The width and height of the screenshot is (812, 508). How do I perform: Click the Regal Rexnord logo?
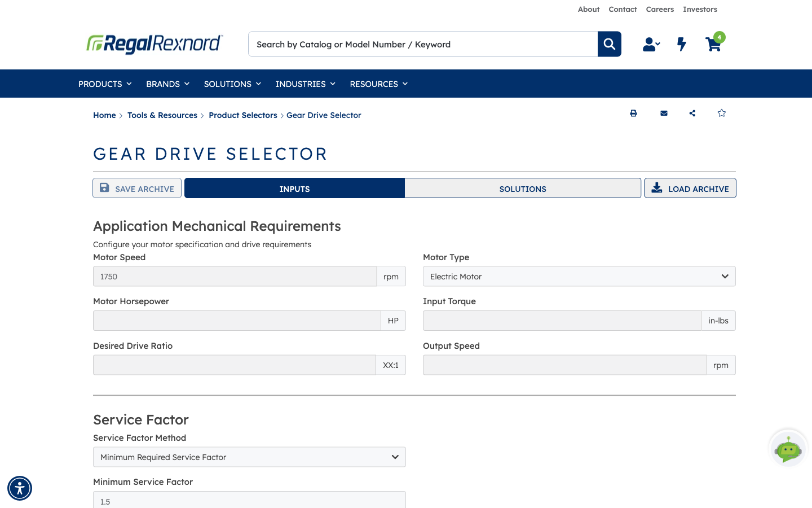pos(155,44)
